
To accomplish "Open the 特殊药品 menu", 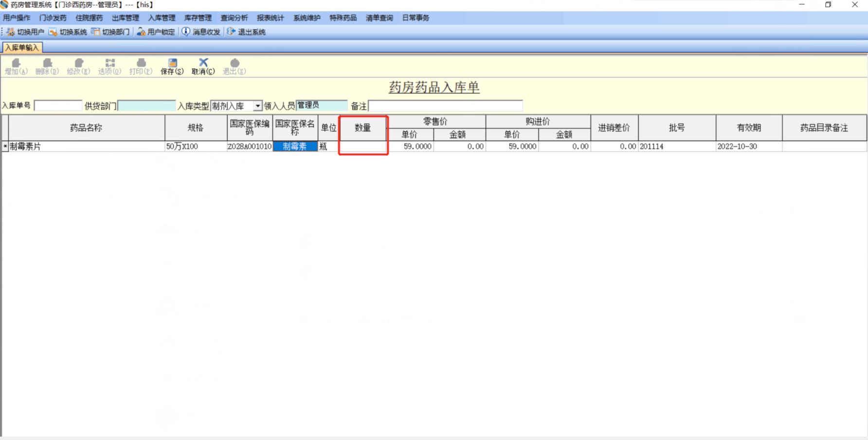I will pos(343,18).
